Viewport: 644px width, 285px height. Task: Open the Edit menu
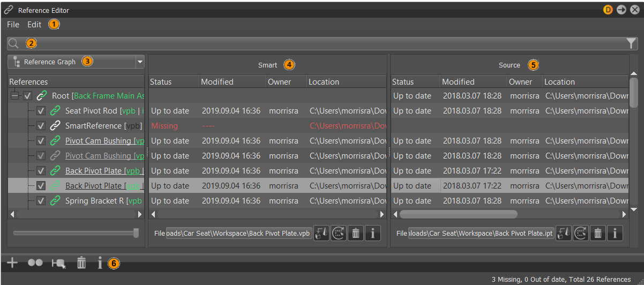pyautogui.click(x=34, y=25)
